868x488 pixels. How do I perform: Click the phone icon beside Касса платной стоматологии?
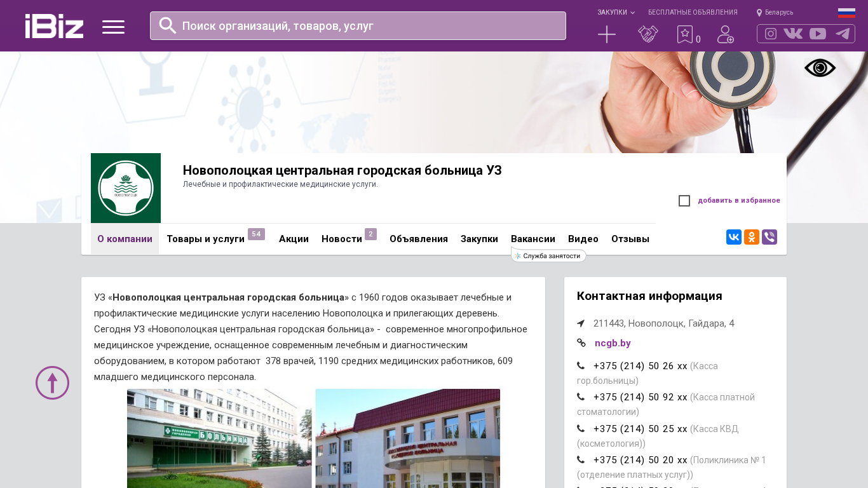pyautogui.click(x=581, y=397)
